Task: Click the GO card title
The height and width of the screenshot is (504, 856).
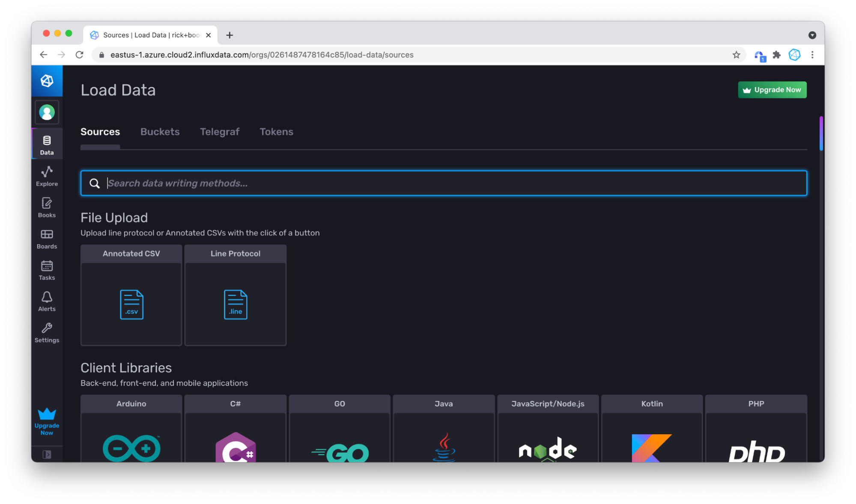Action: (340, 403)
